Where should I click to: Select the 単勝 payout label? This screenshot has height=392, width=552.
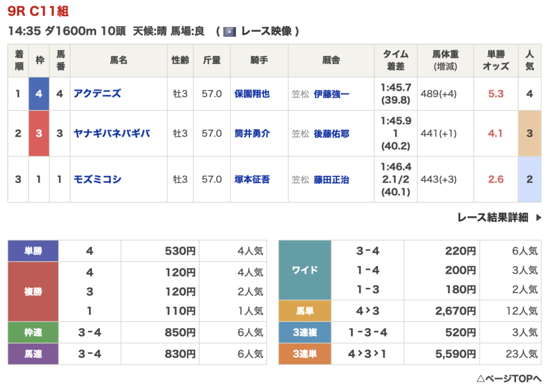(x=33, y=251)
